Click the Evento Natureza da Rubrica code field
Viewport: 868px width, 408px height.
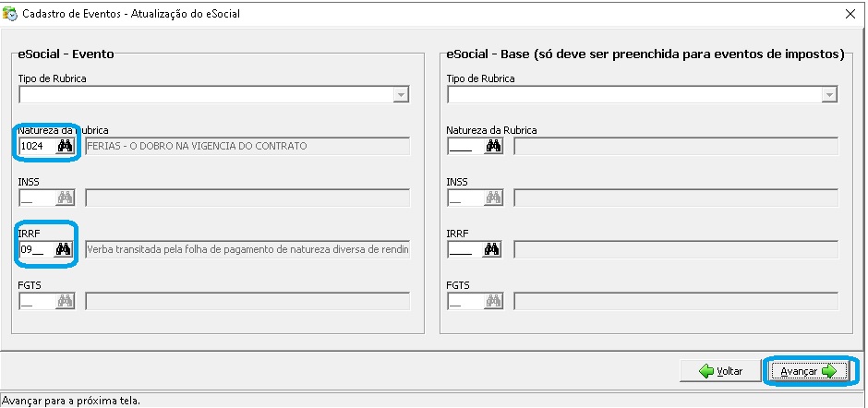tap(36, 146)
